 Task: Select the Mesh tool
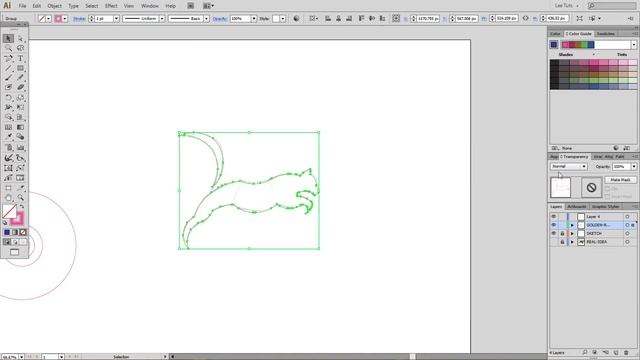tap(9, 127)
